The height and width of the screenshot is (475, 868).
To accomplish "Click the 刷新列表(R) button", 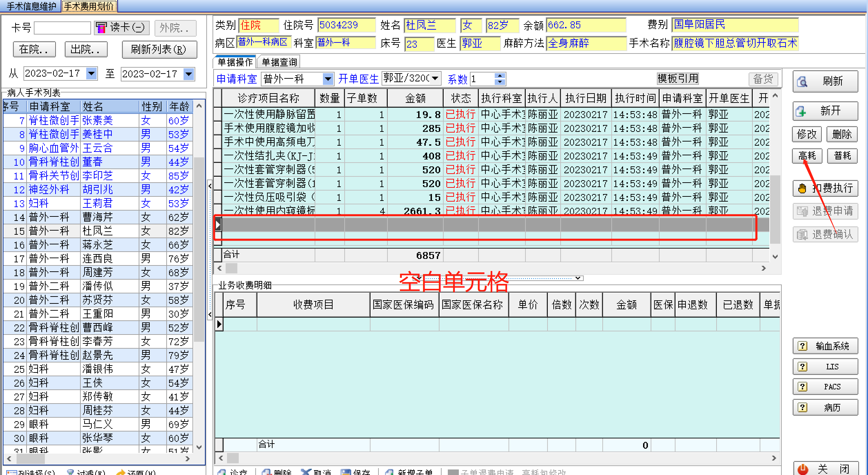I will point(159,49).
